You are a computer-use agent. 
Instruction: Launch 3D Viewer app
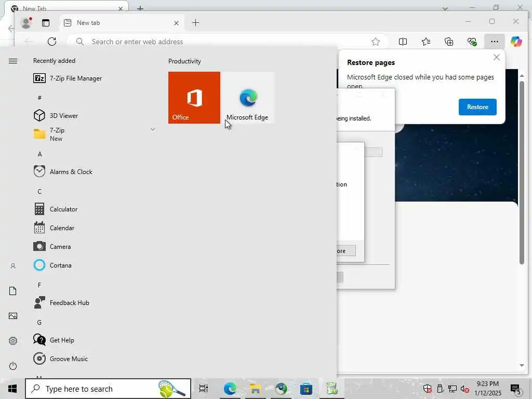(x=56, y=116)
